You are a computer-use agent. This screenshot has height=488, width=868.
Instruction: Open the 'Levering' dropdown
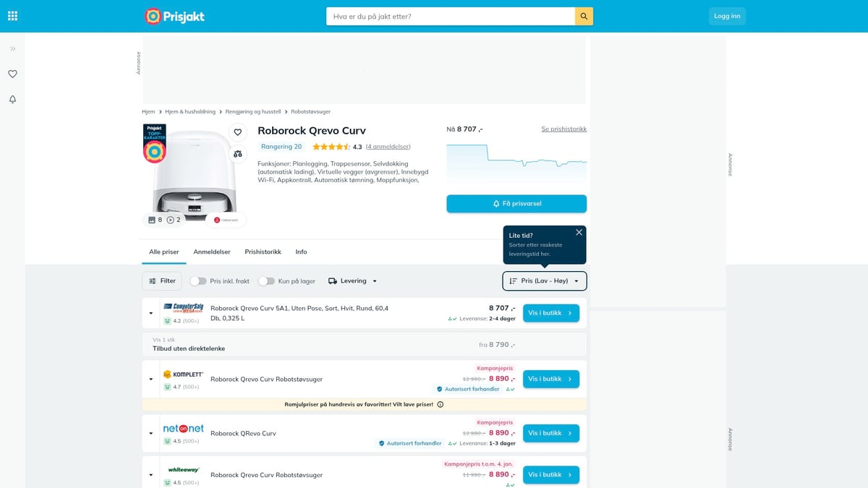[x=353, y=281]
